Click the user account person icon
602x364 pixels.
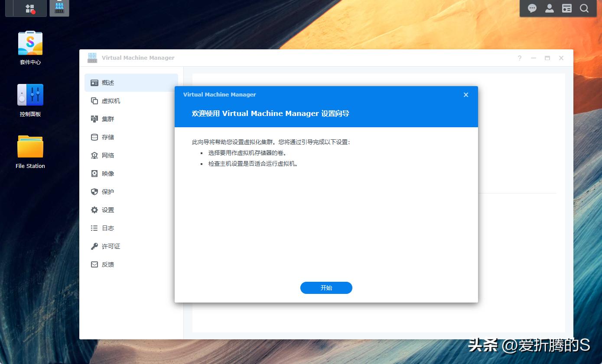pyautogui.click(x=549, y=8)
